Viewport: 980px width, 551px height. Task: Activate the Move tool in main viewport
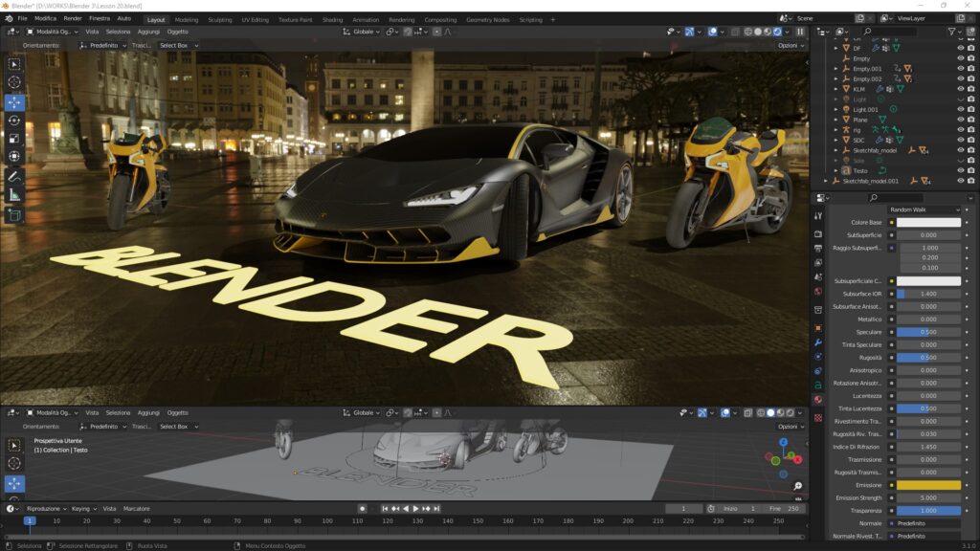[14, 102]
